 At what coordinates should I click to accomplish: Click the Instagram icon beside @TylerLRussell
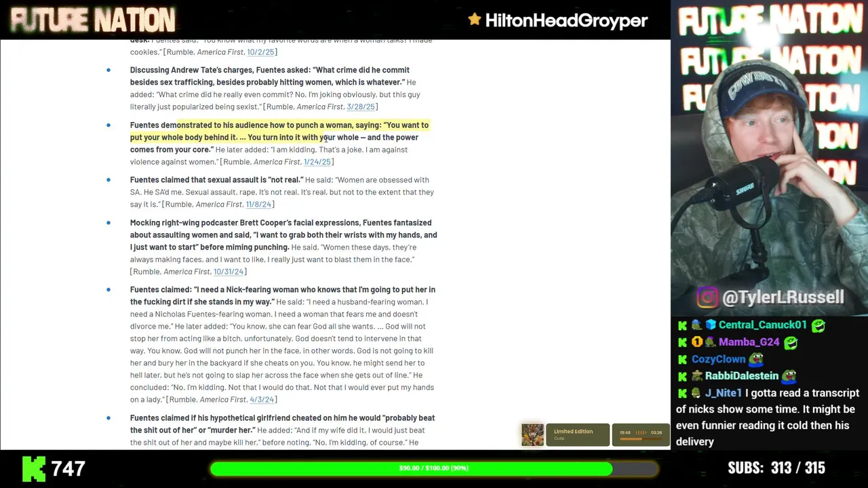point(707,297)
